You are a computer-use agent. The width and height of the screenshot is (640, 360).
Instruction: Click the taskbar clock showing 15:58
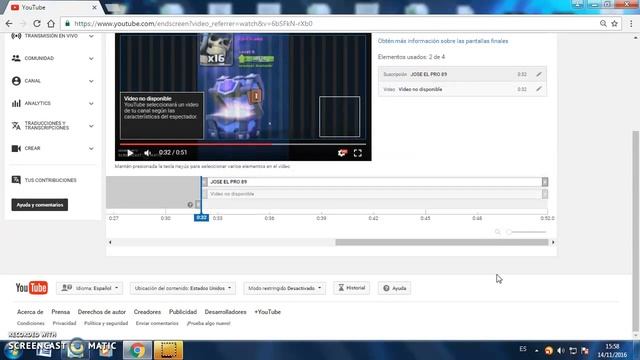(612, 347)
